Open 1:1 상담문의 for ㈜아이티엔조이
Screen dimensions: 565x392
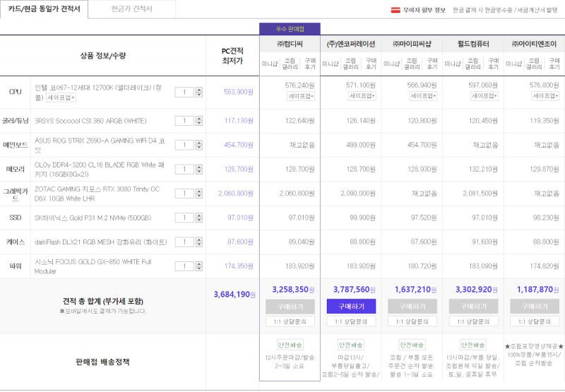point(535,321)
